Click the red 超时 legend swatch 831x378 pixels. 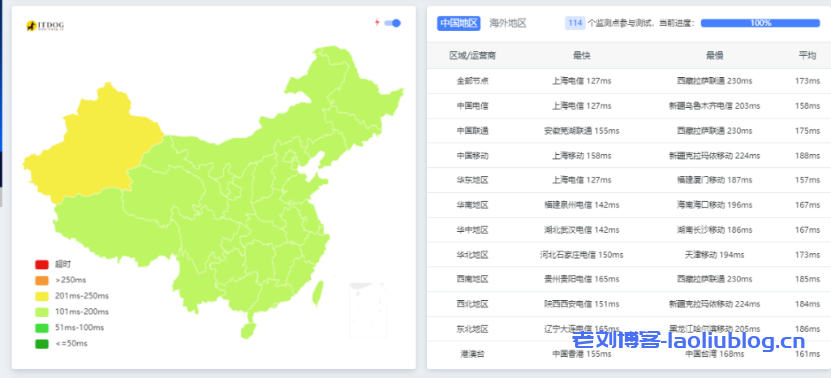42,264
